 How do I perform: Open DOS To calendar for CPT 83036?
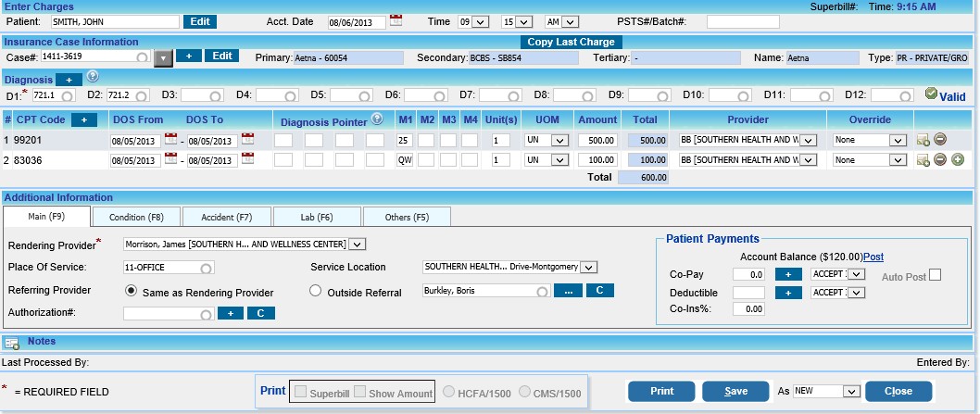247,159
